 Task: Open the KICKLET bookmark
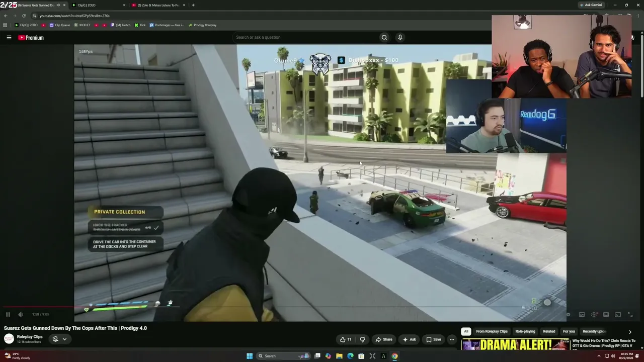pos(82,25)
